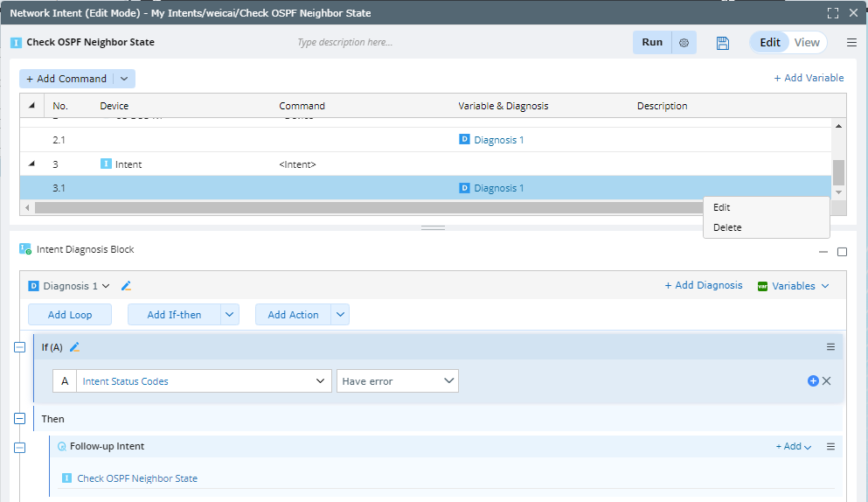Click pencil icon beside Diagnosis 1
The width and height of the screenshot is (868, 502).
[x=126, y=286]
